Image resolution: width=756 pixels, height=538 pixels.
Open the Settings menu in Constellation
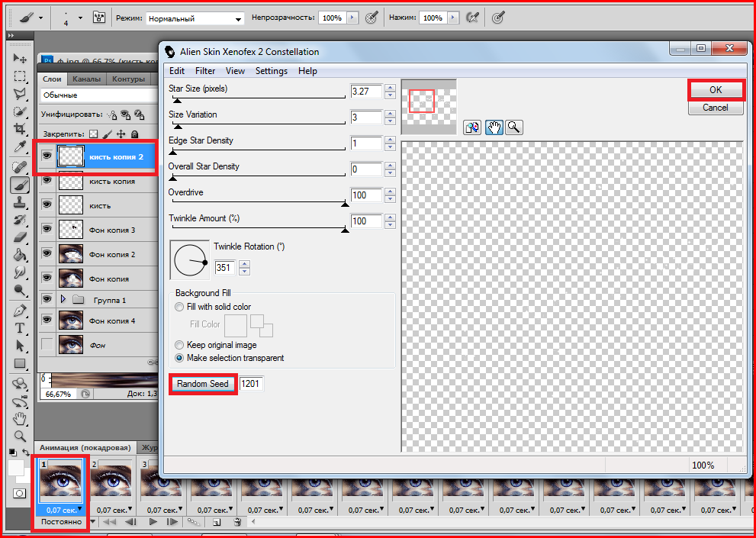[272, 71]
